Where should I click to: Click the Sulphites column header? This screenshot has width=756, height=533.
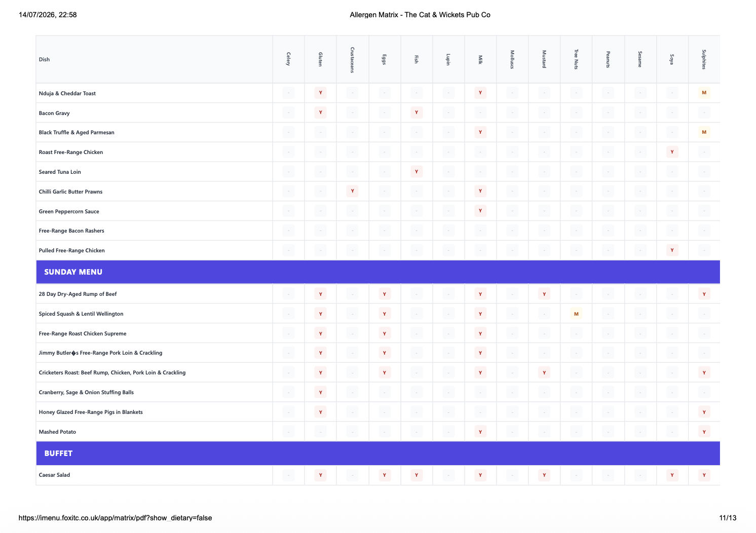704,59
